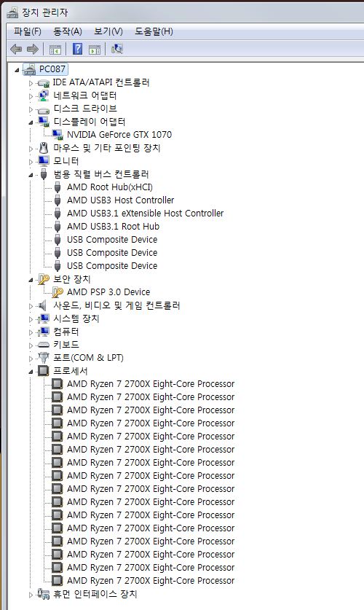Open the blue Help question-mark icon
The height and width of the screenshot is (610, 364).
(77, 49)
